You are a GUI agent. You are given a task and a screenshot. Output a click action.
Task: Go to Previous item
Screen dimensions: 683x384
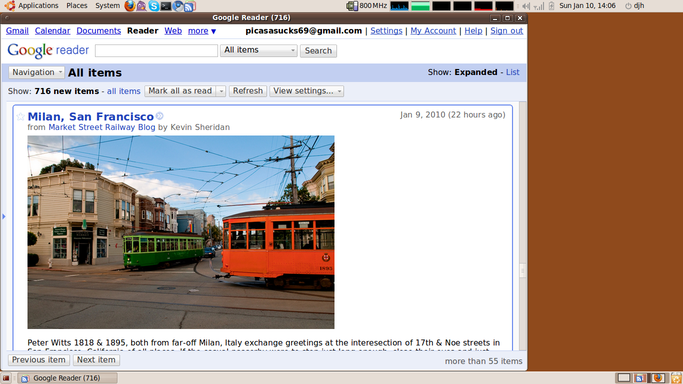click(x=39, y=360)
